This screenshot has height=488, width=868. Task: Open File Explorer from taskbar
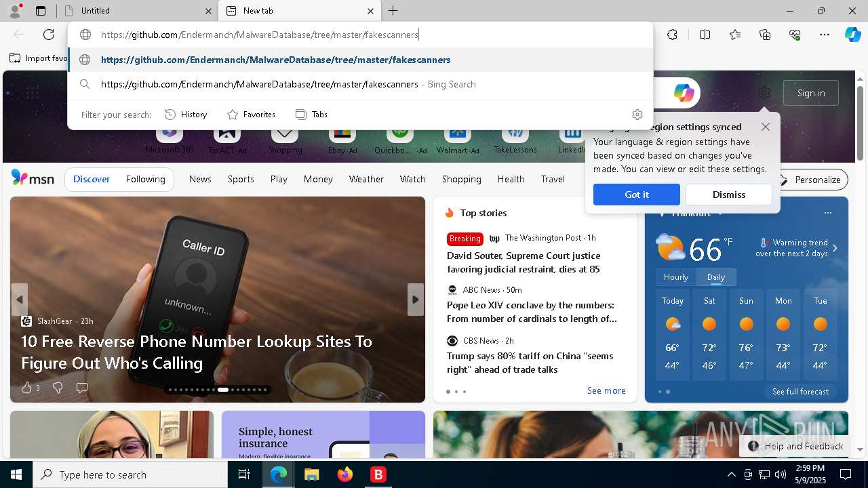[x=311, y=474]
